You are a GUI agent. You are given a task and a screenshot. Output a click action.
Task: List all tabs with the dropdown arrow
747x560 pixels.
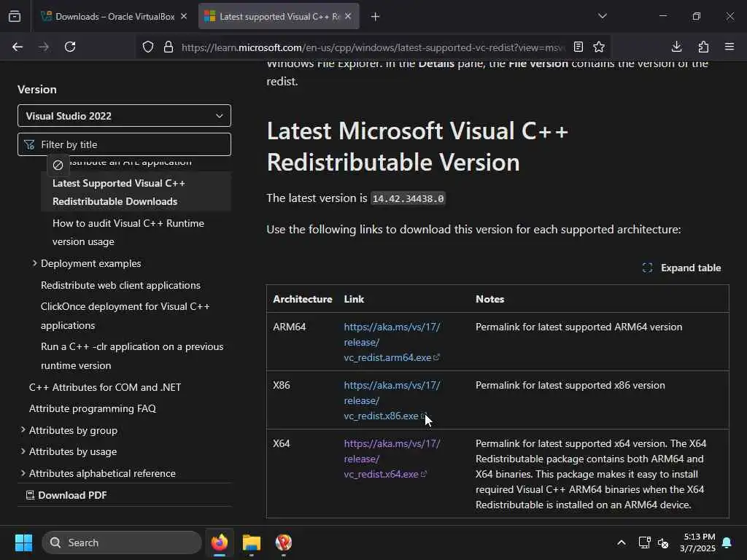pyautogui.click(x=603, y=16)
